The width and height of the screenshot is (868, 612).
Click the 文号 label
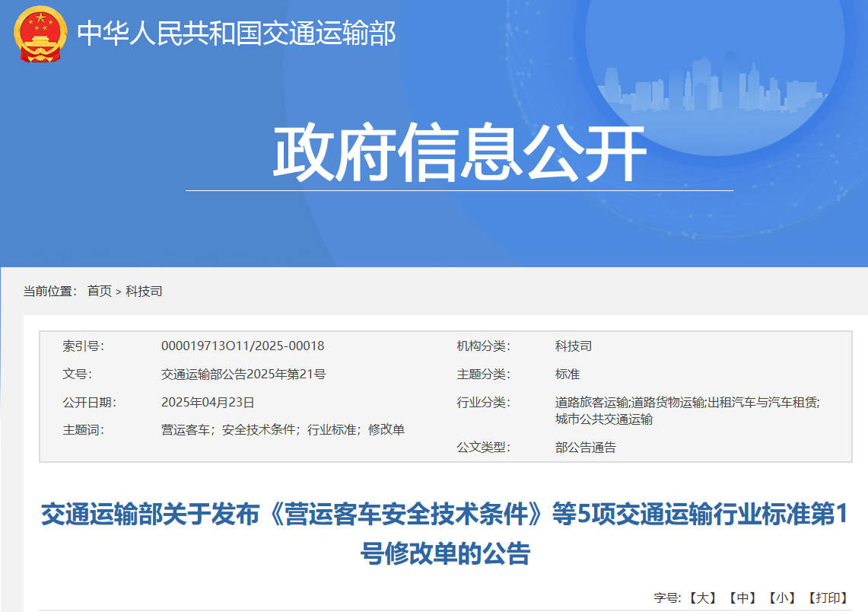pos(77,374)
